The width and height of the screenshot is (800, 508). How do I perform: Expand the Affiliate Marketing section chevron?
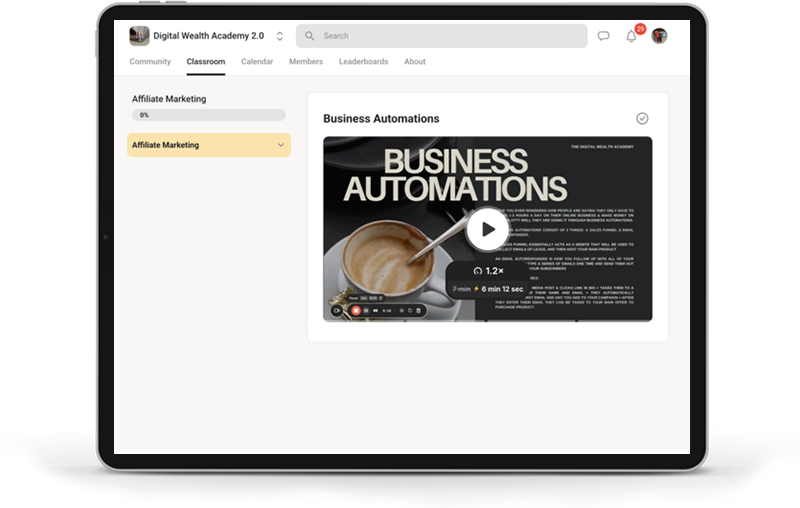pyautogui.click(x=280, y=145)
